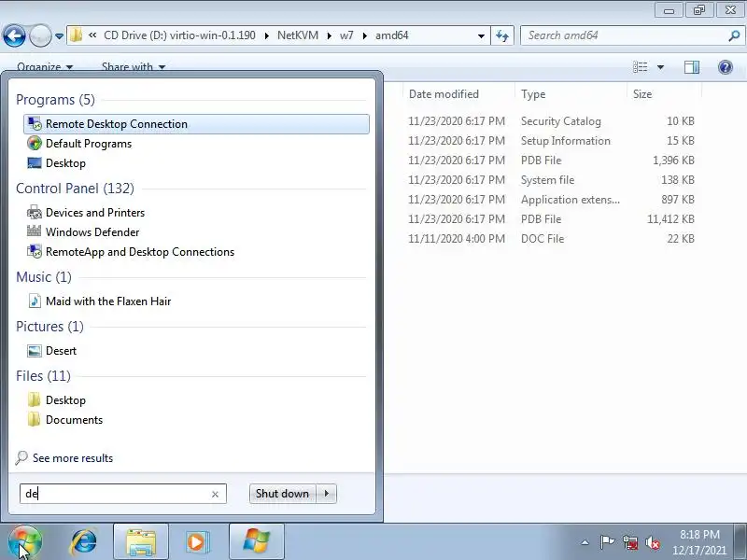The width and height of the screenshot is (747, 560).
Task: Click the address bar Refresh button
Action: click(502, 35)
